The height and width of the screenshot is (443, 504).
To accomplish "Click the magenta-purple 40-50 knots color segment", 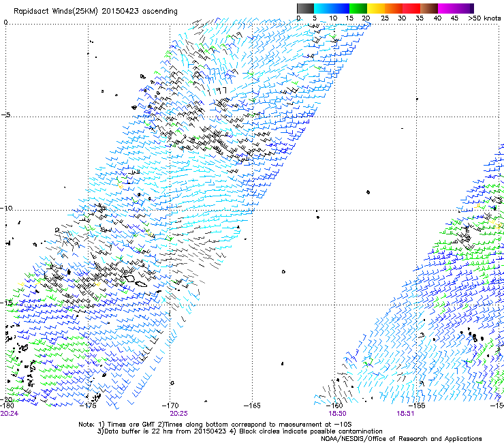I will pos(456,8).
